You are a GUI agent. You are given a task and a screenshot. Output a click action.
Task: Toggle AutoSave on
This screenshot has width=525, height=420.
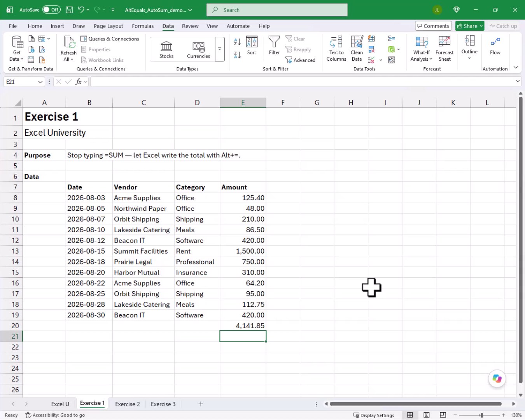[x=51, y=10]
